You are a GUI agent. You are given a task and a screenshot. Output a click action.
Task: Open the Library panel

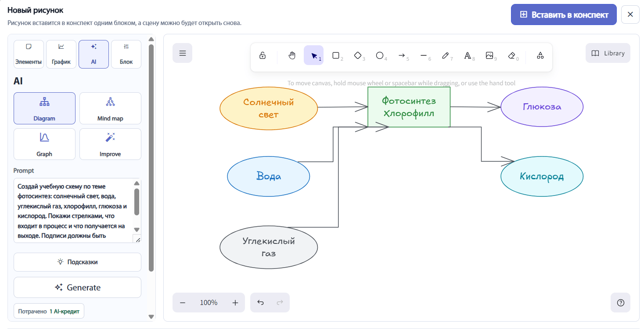pos(608,53)
